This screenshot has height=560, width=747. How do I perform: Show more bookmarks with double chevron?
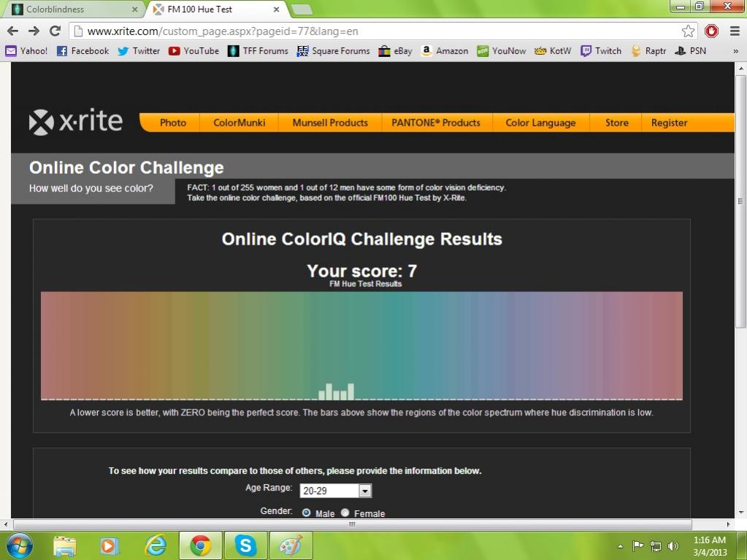[735, 51]
